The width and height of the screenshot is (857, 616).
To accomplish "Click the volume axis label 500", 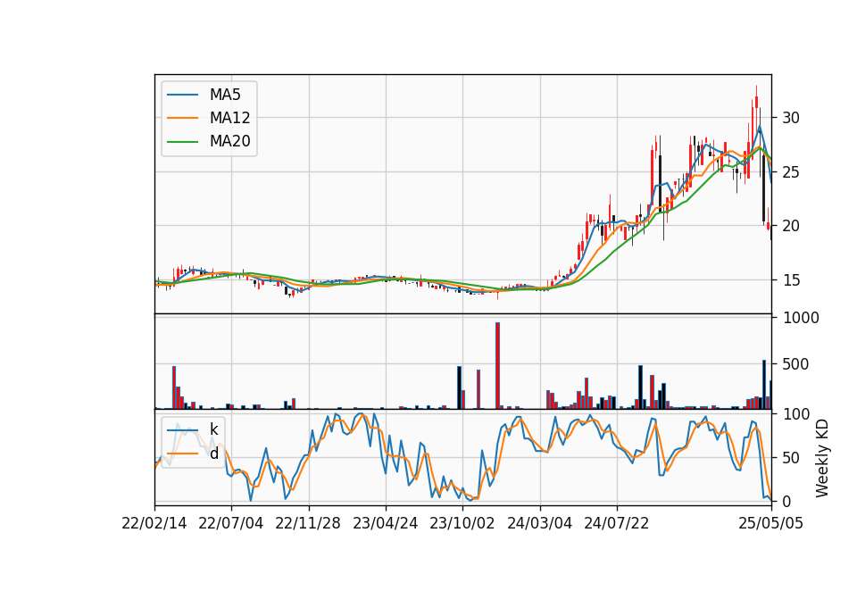I will click(x=795, y=364).
